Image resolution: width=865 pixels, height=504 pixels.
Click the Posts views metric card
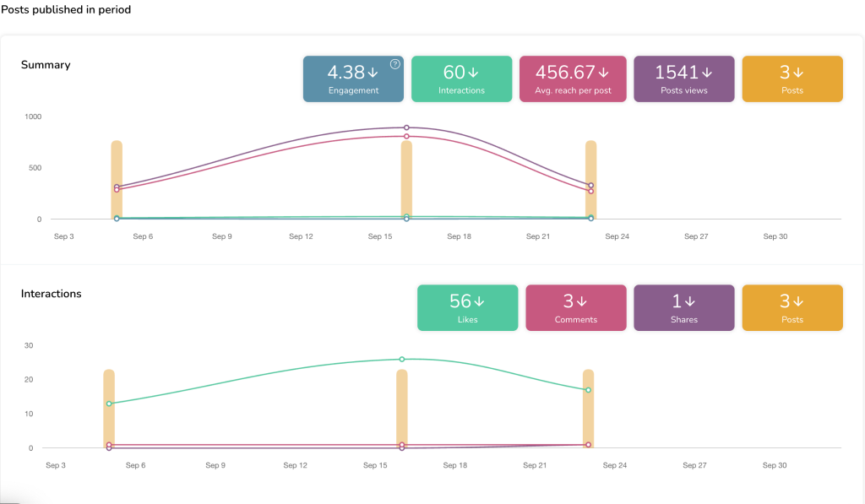click(683, 79)
